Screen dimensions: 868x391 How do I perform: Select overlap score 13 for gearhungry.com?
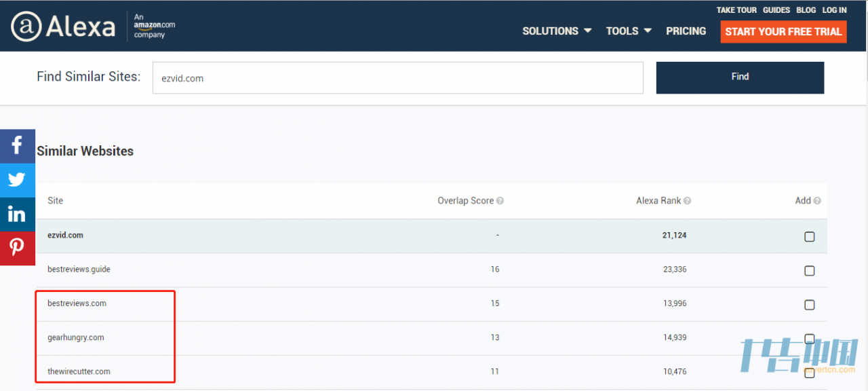pyautogui.click(x=495, y=337)
